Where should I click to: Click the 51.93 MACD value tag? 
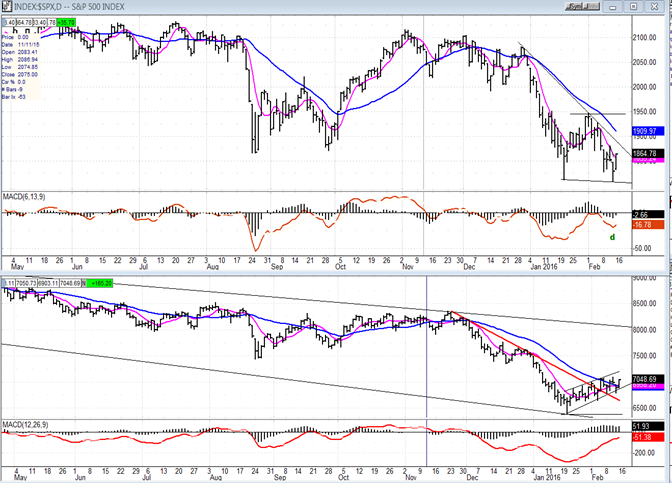tap(648, 426)
